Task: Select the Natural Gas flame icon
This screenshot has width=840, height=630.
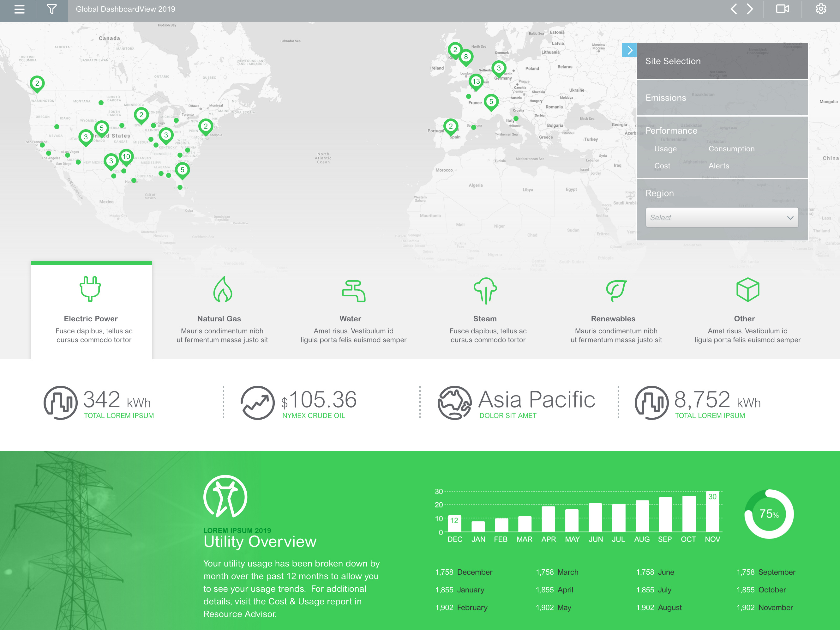Action: tap(223, 289)
